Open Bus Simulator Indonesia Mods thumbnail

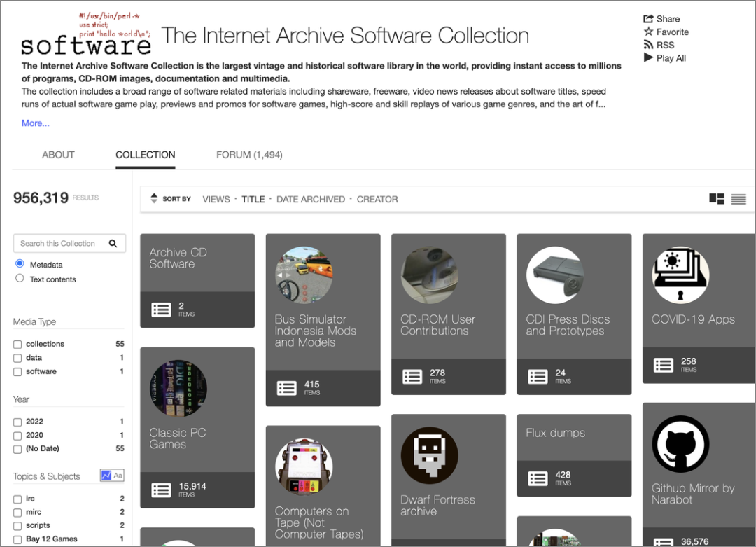[304, 275]
